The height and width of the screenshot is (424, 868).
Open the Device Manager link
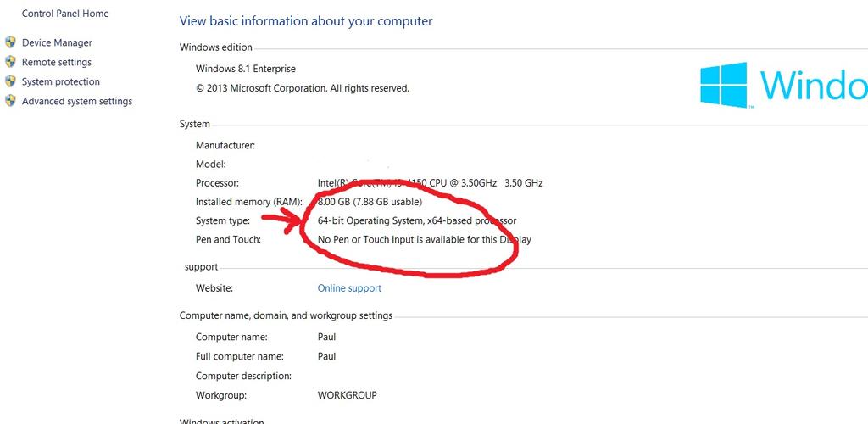coord(57,42)
